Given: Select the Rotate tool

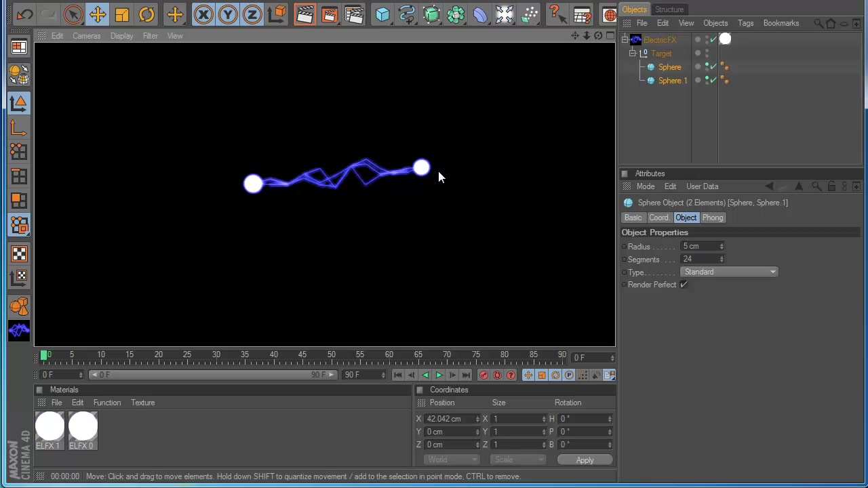Looking at the screenshot, I should click(x=147, y=14).
